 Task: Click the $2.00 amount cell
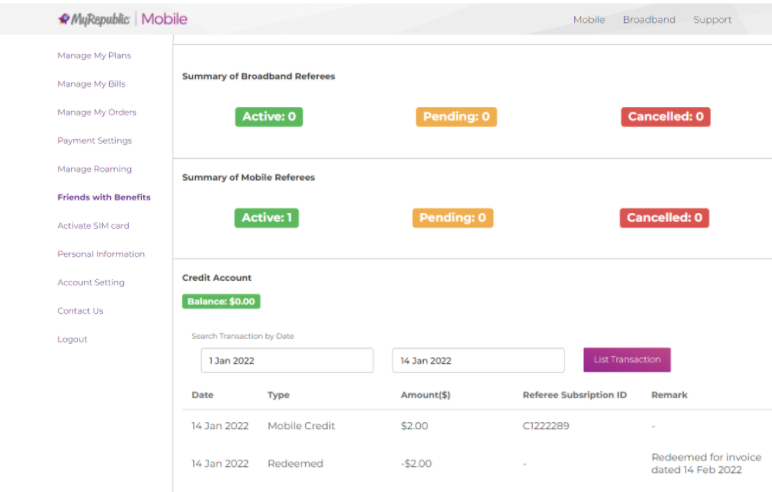pyautogui.click(x=414, y=426)
